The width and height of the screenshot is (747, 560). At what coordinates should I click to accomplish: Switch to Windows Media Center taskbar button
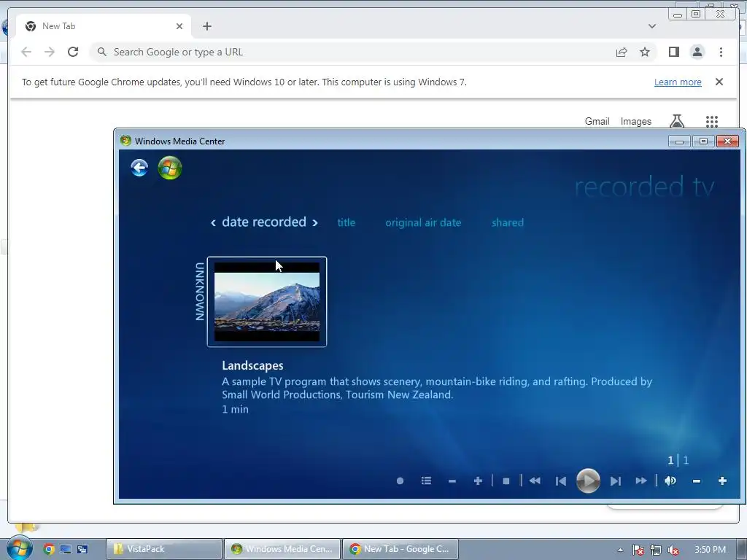pyautogui.click(x=282, y=549)
